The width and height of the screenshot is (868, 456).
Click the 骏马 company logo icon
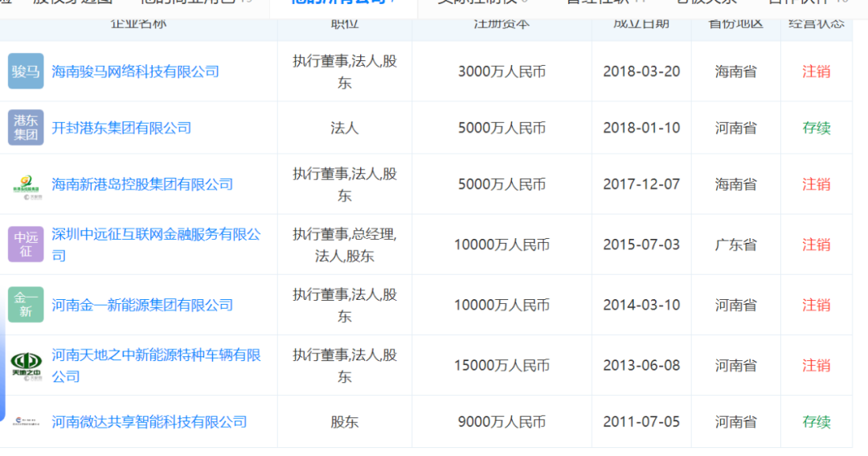tap(26, 72)
